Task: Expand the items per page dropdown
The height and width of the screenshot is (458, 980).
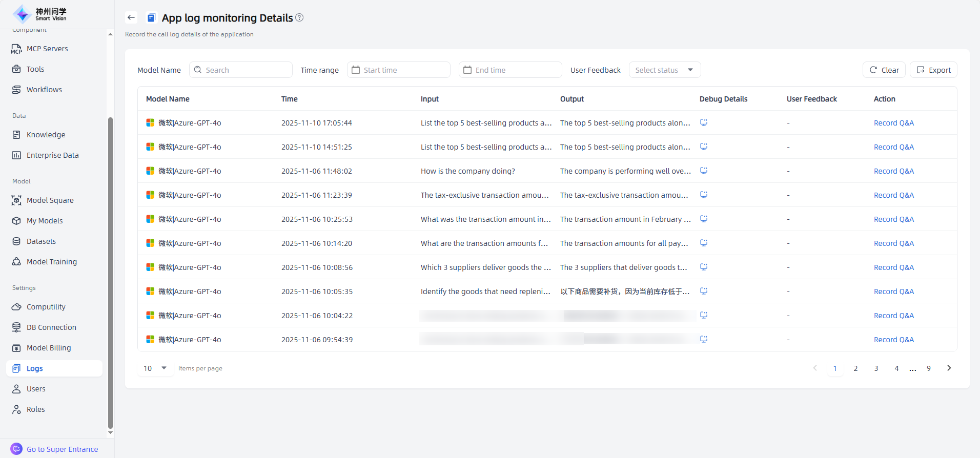Action: click(x=156, y=368)
